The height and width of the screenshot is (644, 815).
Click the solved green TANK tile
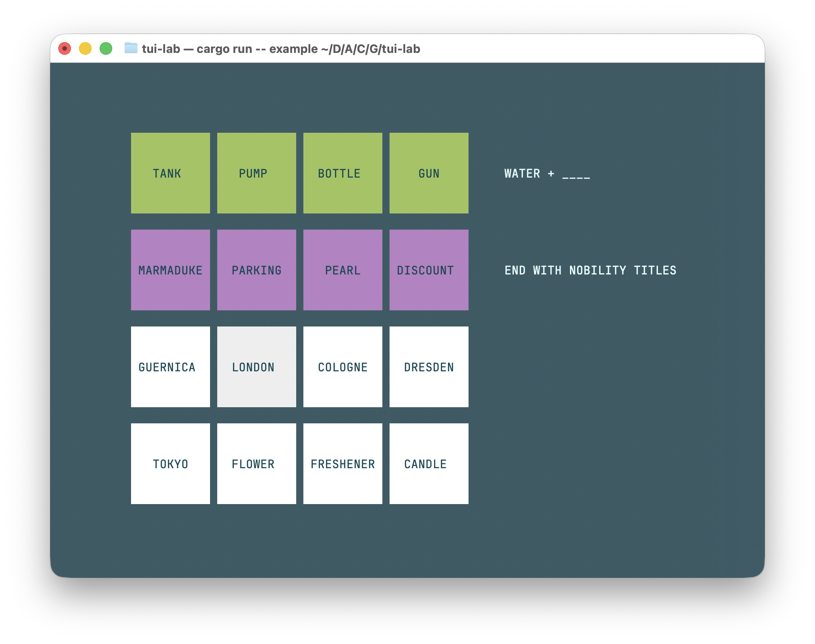pyautogui.click(x=170, y=173)
